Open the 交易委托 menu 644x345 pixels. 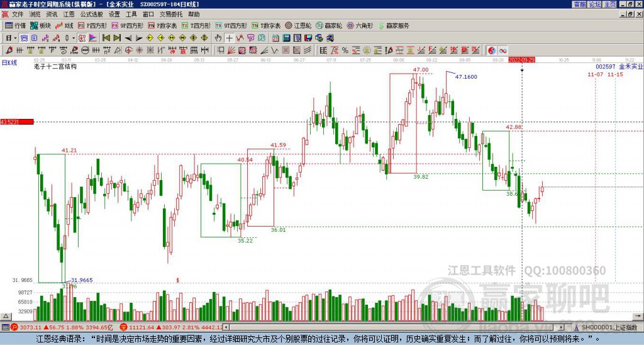171,14
